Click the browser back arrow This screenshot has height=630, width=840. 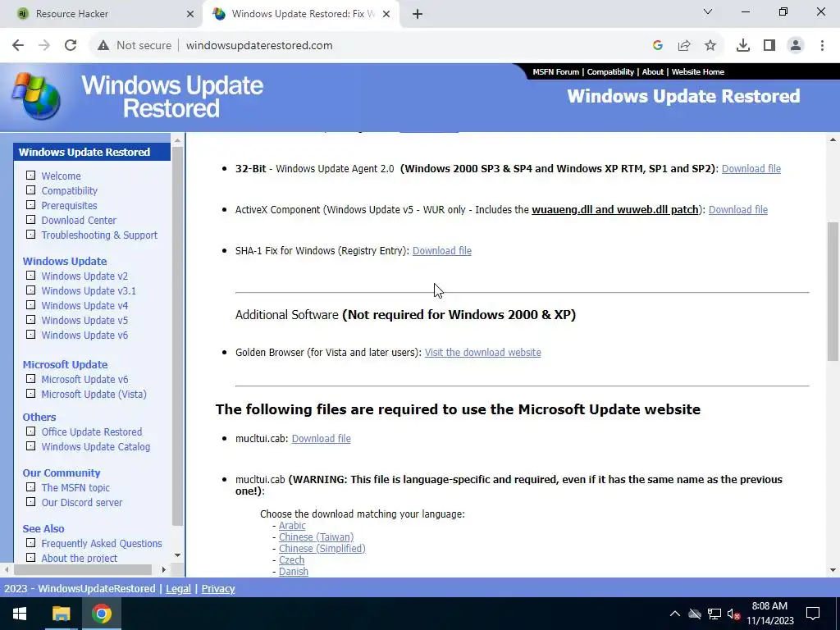tap(18, 46)
